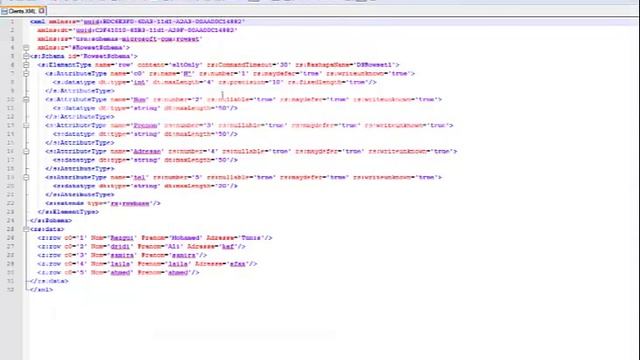Collapse the AttributeType 'Prenom' fold marker
Screen dimensions: 640x360
coord(26,126)
